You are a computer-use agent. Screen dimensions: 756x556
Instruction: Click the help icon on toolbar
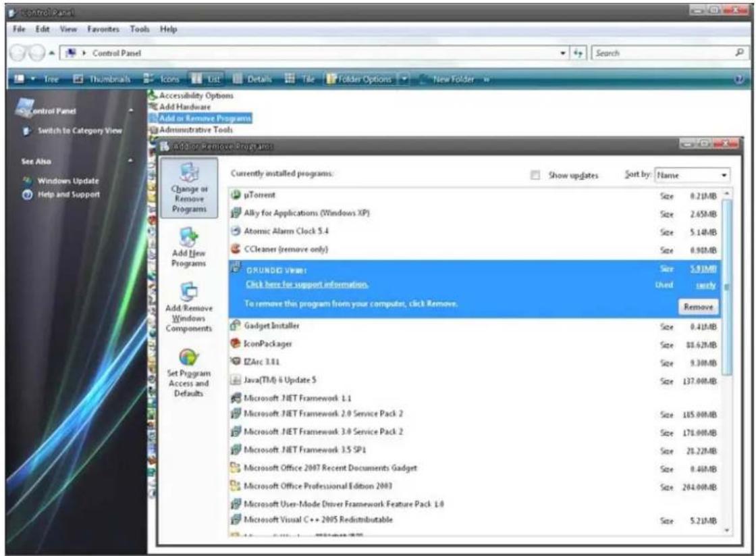(739, 80)
